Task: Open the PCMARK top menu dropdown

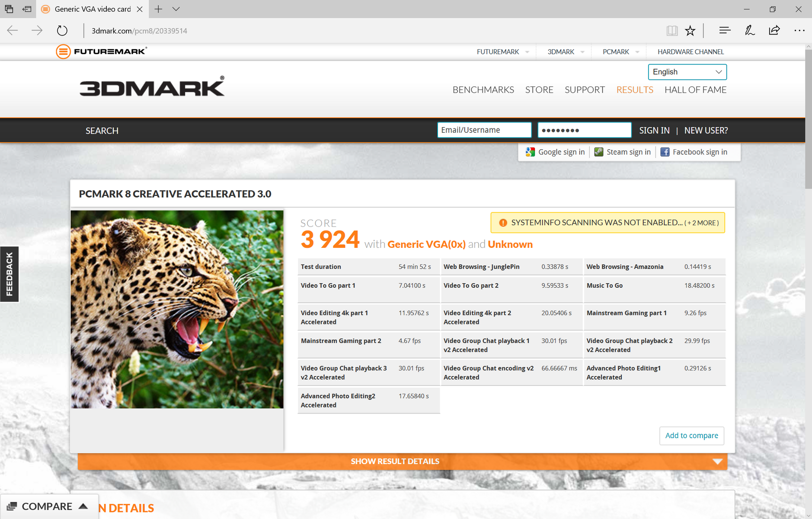Action: pyautogui.click(x=621, y=52)
